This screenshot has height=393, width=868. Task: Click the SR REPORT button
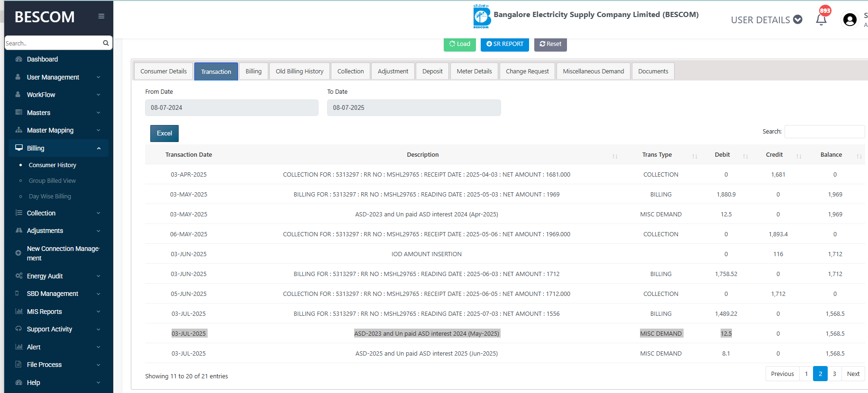tap(505, 44)
